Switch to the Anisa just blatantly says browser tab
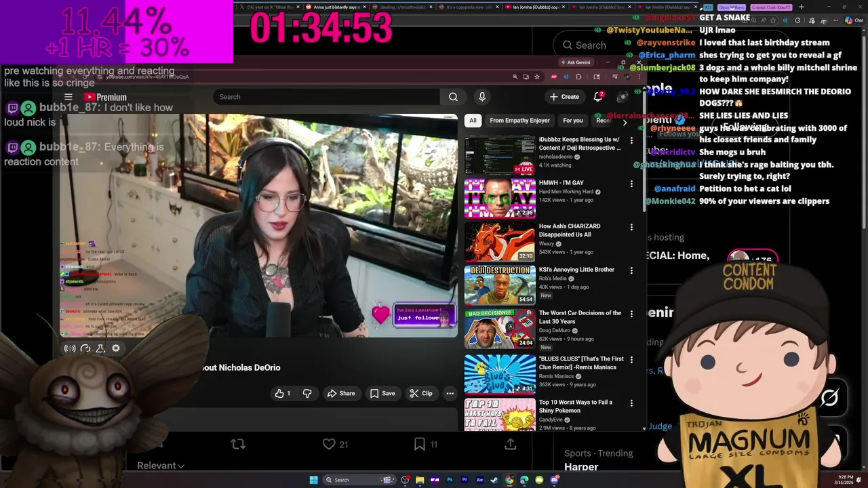Viewport: 868px width, 488px height. pos(335,7)
